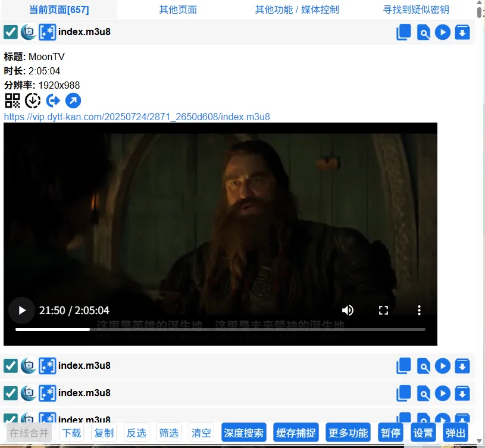Click the 深度搜索 button

coord(244,433)
